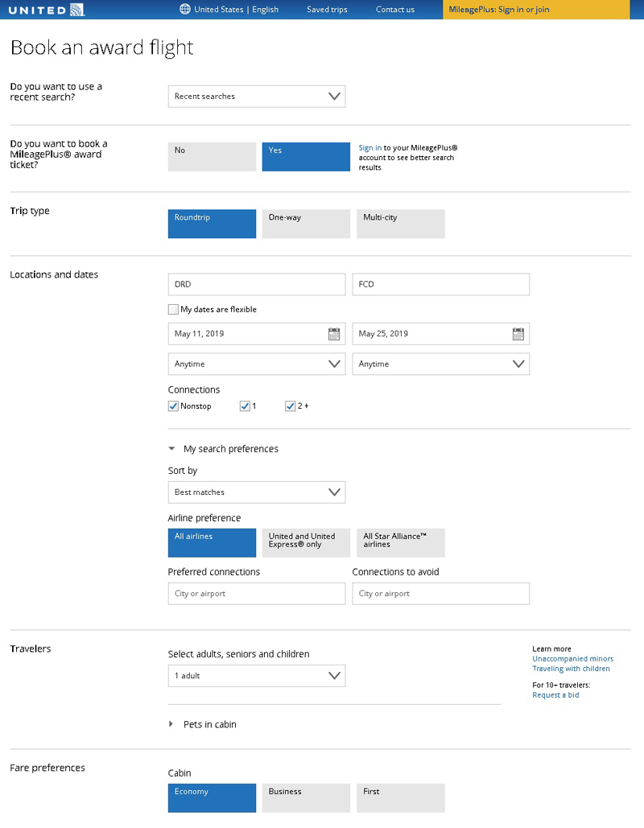Click the globe language icon
The height and width of the screenshot is (828, 644).
pos(185,10)
